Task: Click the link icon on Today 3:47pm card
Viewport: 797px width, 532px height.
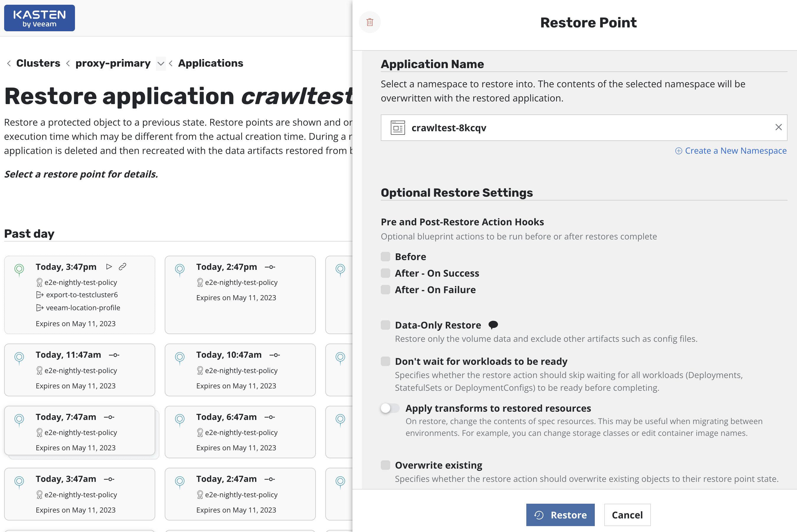Action: pyautogui.click(x=123, y=267)
